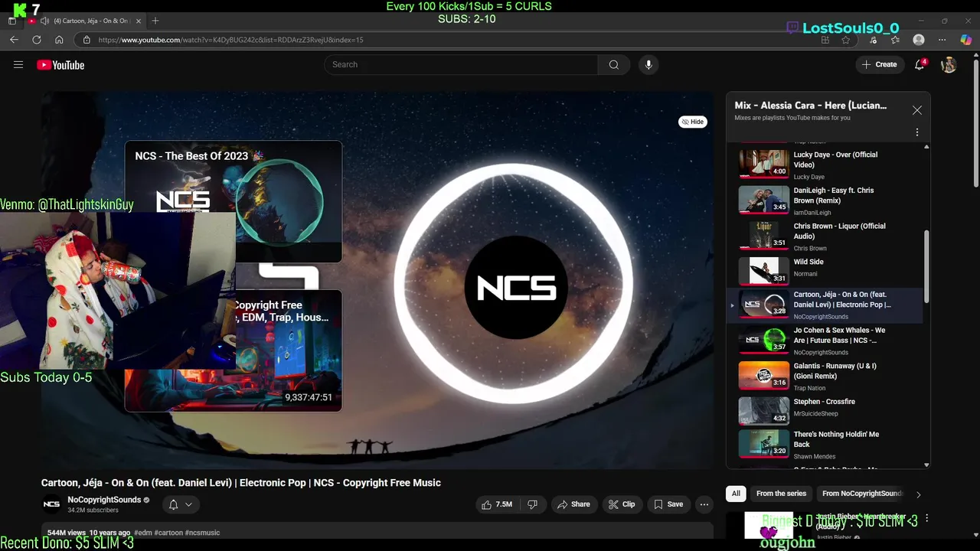This screenshot has height=551, width=980.
Task: Open the Copilot sidebar icon
Action: pyautogui.click(x=965, y=40)
